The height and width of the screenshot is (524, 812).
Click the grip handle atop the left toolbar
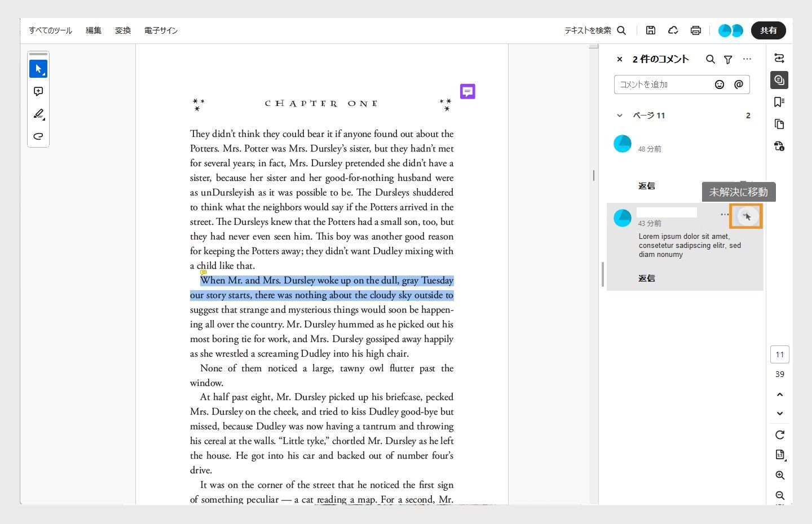(38, 54)
